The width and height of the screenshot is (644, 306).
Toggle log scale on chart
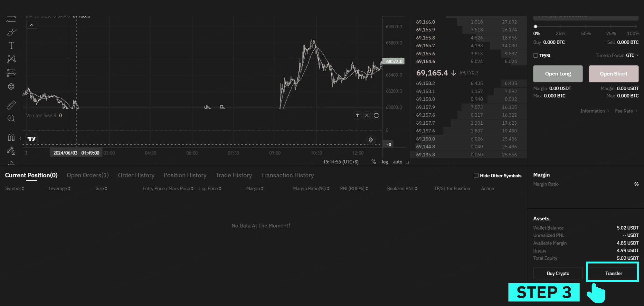(385, 162)
